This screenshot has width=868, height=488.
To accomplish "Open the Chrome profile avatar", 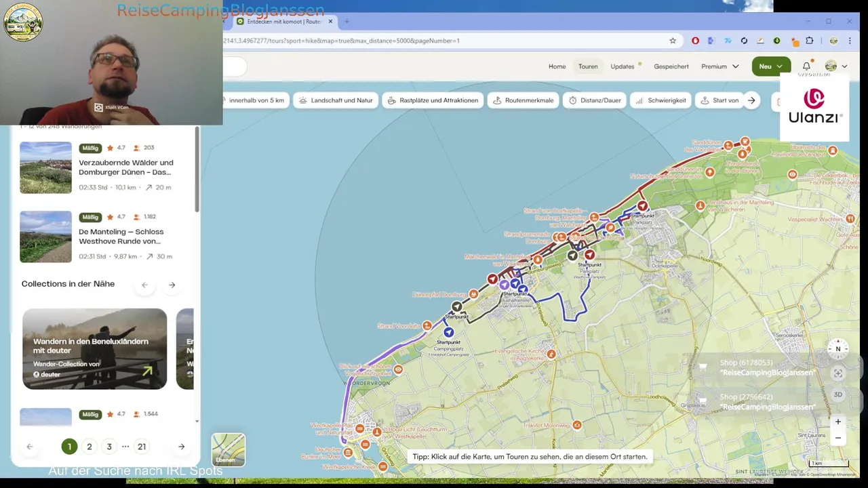I will [833, 41].
